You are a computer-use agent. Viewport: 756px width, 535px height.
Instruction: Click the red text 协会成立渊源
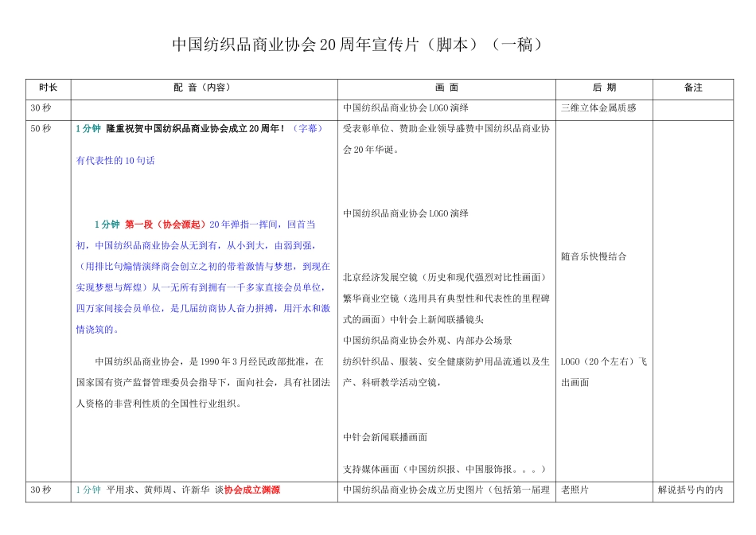(252, 490)
